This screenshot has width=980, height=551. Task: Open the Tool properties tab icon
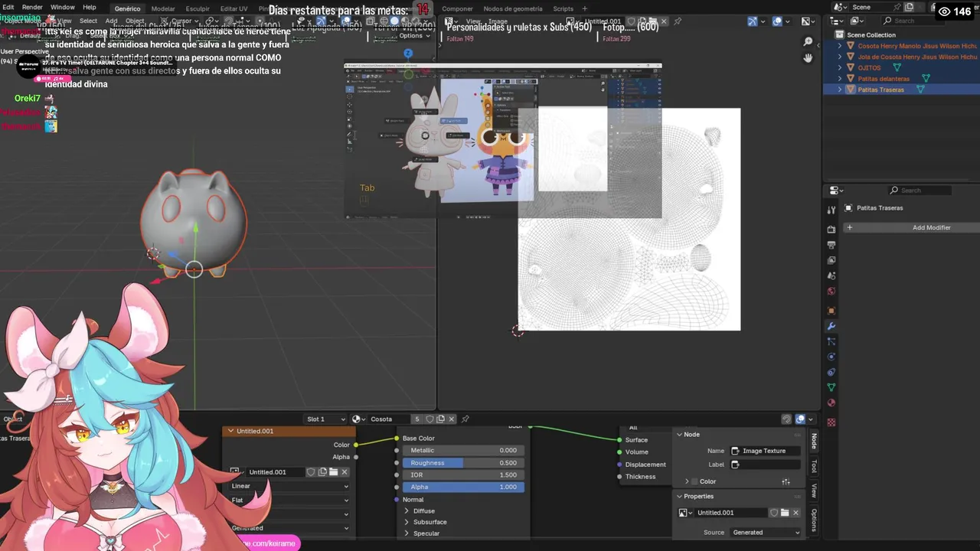point(831,210)
